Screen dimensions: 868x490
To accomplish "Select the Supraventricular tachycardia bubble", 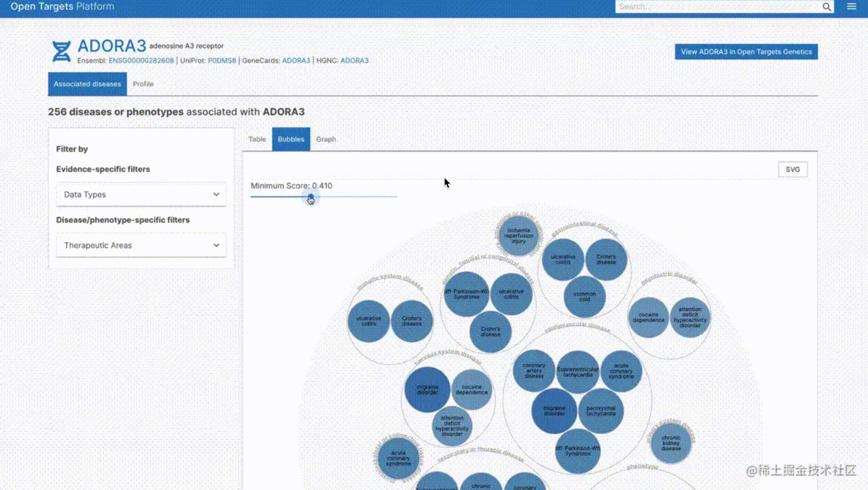I will point(577,372).
